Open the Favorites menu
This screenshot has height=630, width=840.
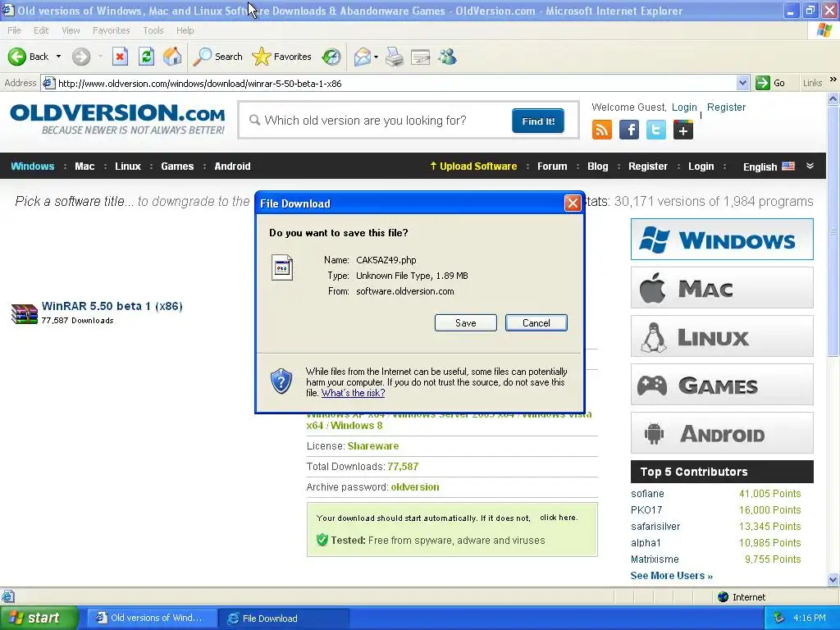click(111, 30)
